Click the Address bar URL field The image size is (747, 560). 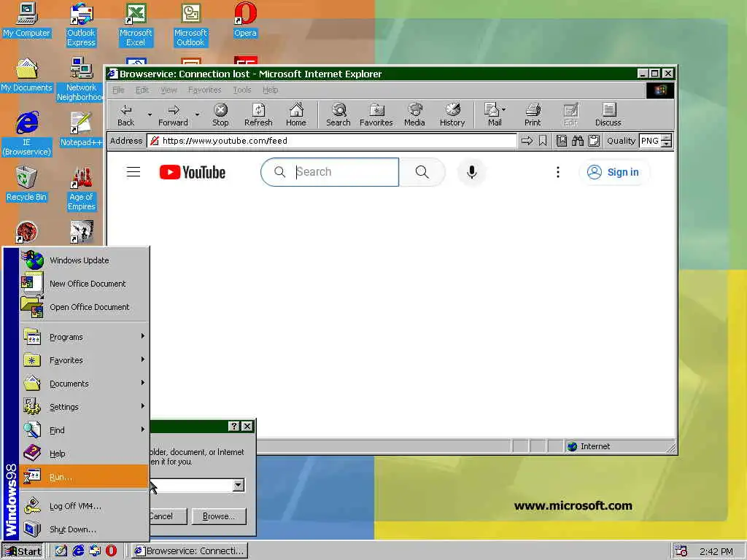point(332,141)
